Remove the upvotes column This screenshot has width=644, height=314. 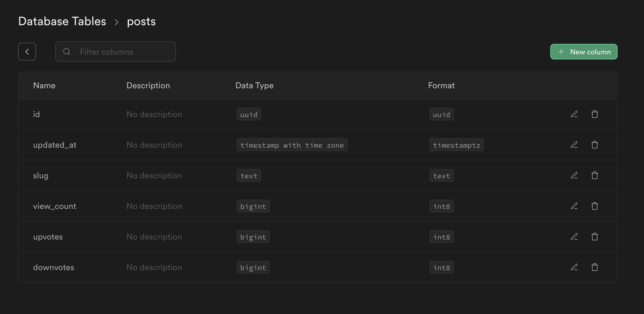tap(594, 237)
